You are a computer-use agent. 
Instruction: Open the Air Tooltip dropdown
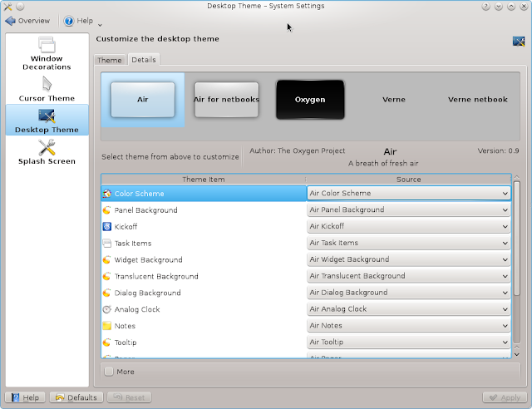[409, 342]
